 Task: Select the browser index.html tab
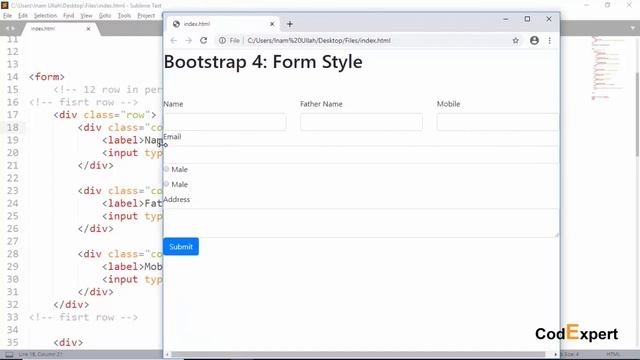tap(223, 24)
